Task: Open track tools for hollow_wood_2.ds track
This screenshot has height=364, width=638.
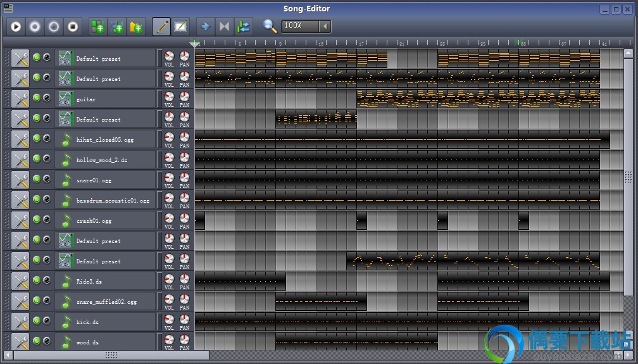Action: [20, 160]
